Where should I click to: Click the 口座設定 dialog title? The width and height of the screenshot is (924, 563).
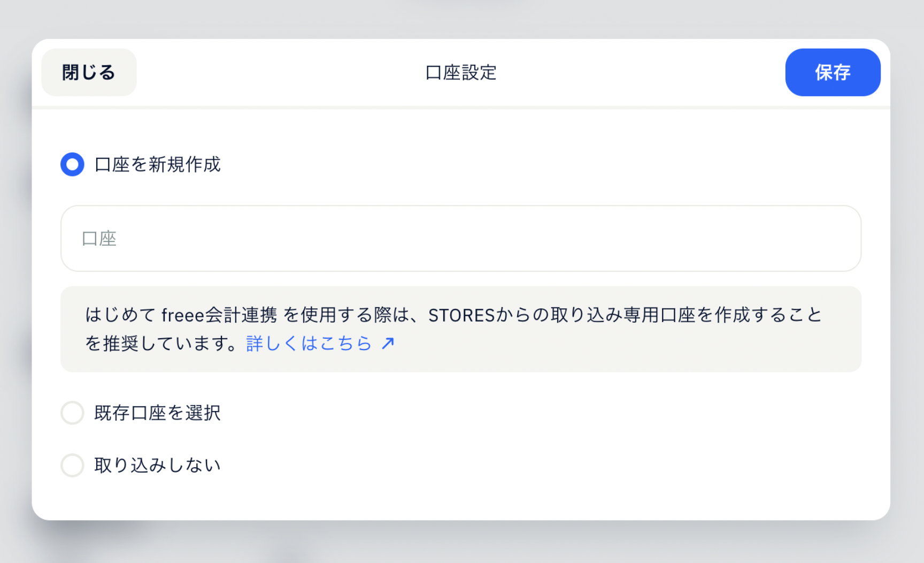[x=461, y=72]
